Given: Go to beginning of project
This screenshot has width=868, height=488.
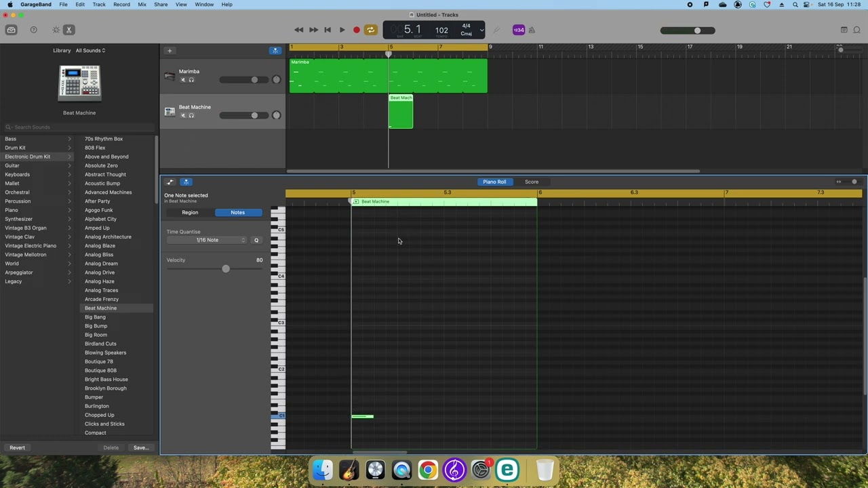Looking at the screenshot, I should coord(328,30).
